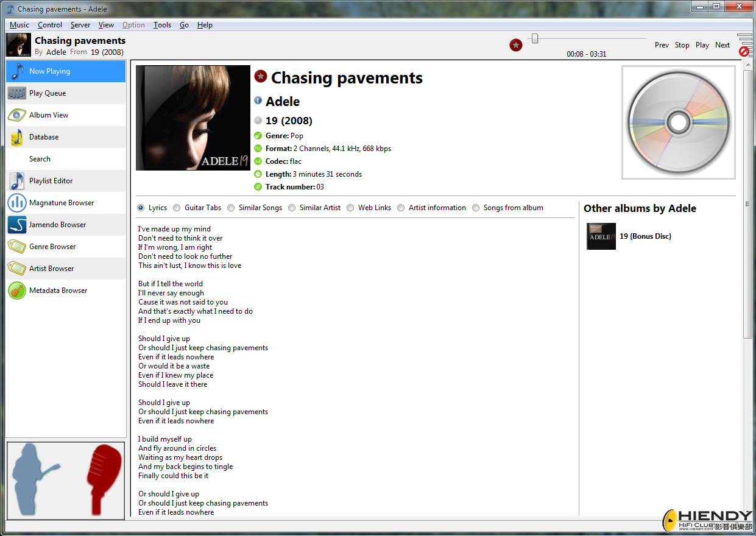Click the Album View eye icon
The width and height of the screenshot is (756, 536).
tap(17, 115)
